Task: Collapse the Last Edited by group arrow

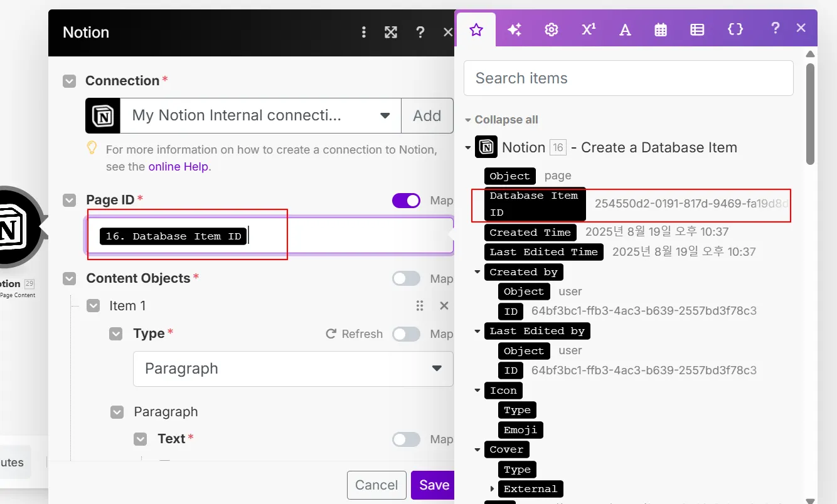Action: click(477, 331)
